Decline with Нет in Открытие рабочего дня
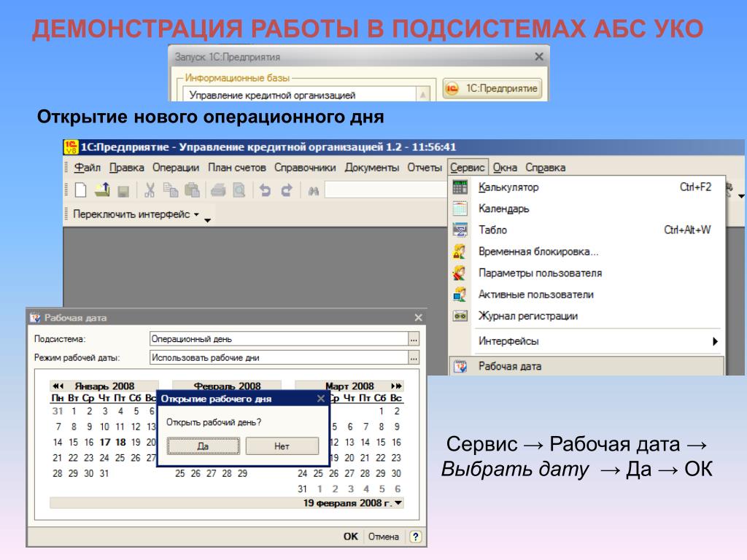The image size is (747, 560). (x=282, y=446)
